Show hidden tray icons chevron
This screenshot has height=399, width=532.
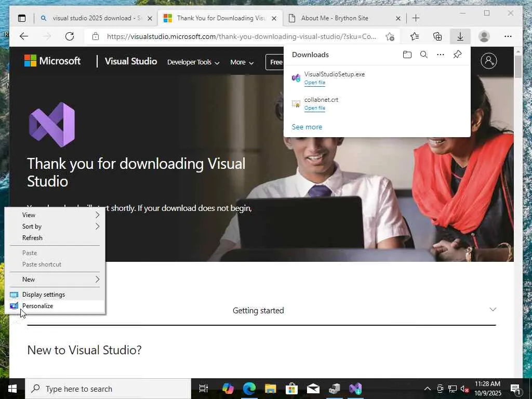tap(428, 389)
